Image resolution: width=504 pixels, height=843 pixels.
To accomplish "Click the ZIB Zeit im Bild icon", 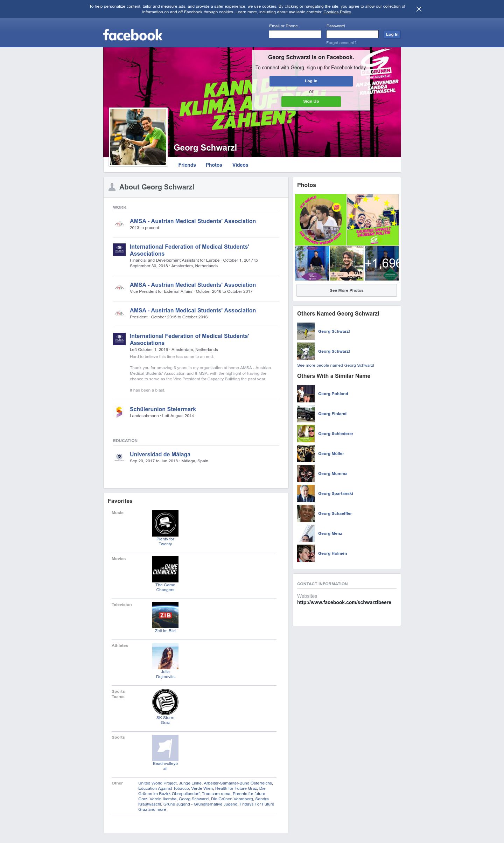I will [x=165, y=615].
